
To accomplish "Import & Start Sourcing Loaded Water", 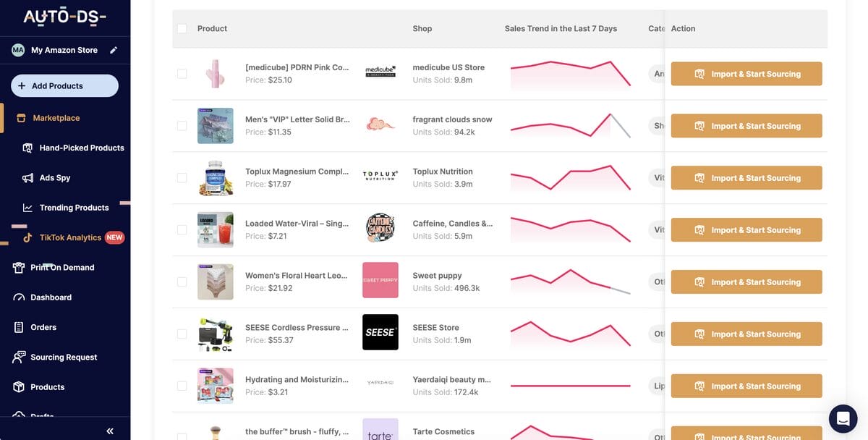I will tap(746, 230).
